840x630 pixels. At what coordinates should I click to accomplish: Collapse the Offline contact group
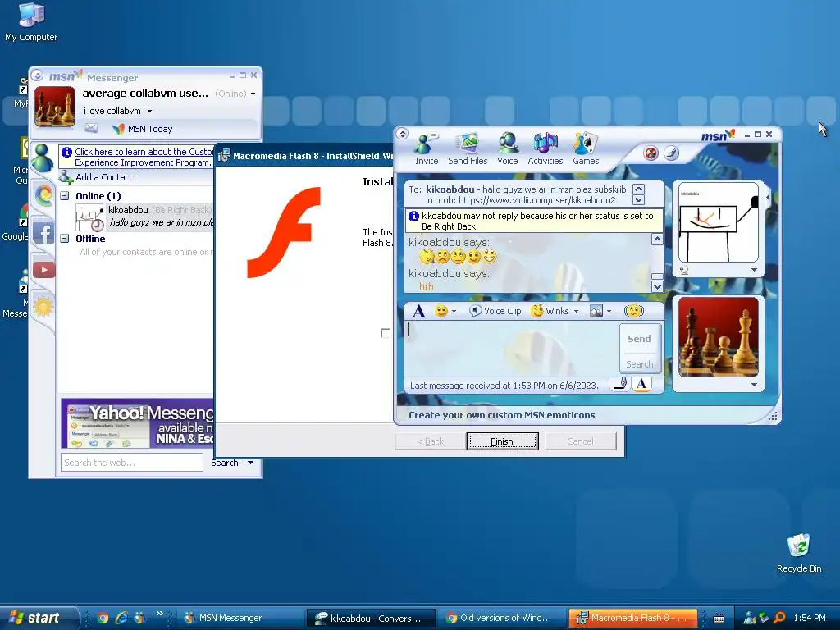(65, 239)
